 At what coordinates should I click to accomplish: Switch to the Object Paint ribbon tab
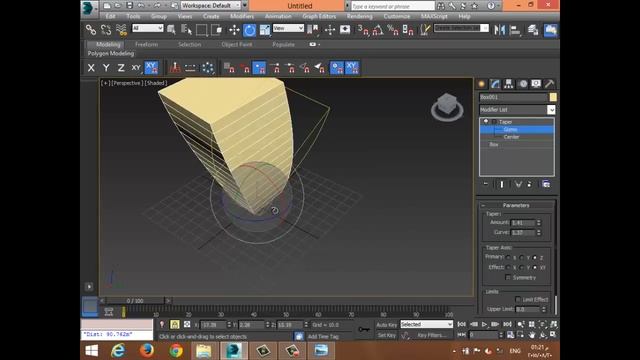click(237, 44)
